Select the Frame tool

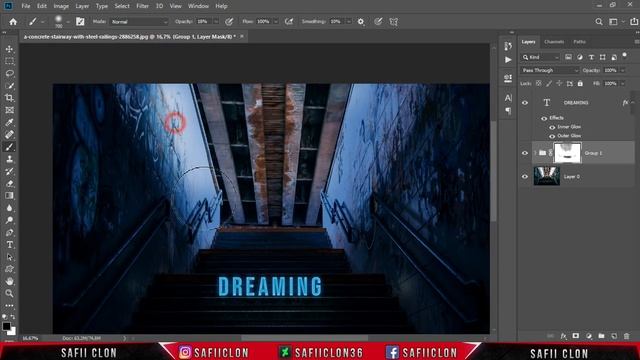pyautogui.click(x=9, y=110)
